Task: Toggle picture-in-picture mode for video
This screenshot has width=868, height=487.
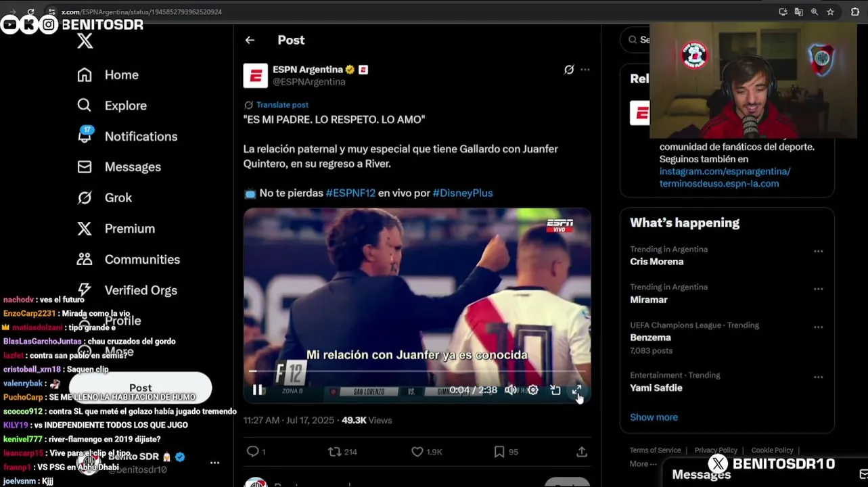Action: 555,390
